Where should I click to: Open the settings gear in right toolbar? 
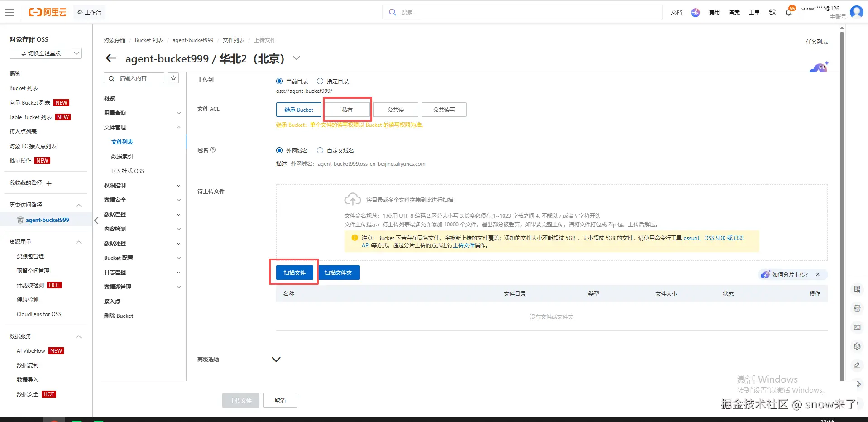point(857,346)
